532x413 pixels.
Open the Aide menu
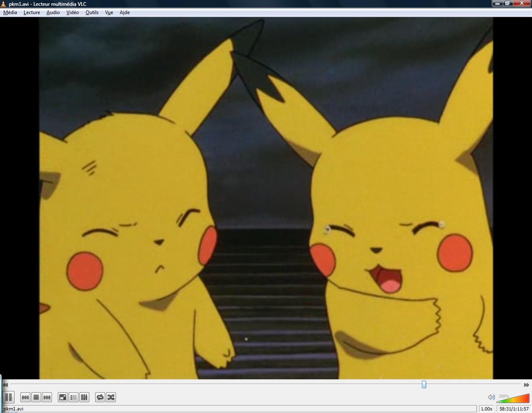tap(125, 12)
